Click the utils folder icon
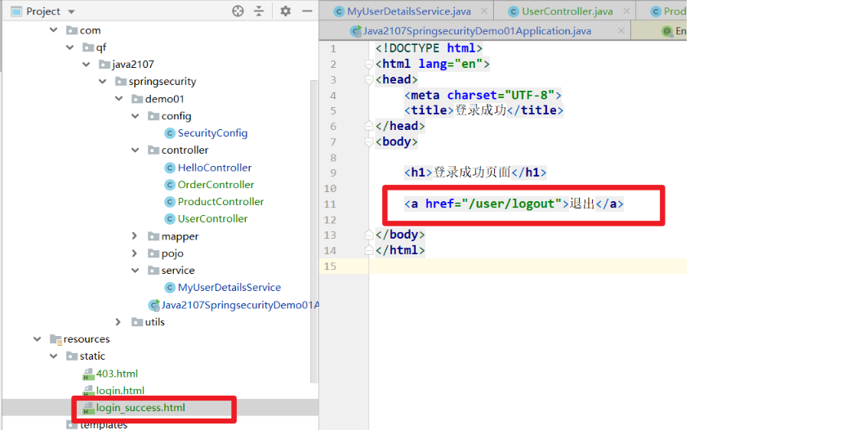 [x=136, y=322]
